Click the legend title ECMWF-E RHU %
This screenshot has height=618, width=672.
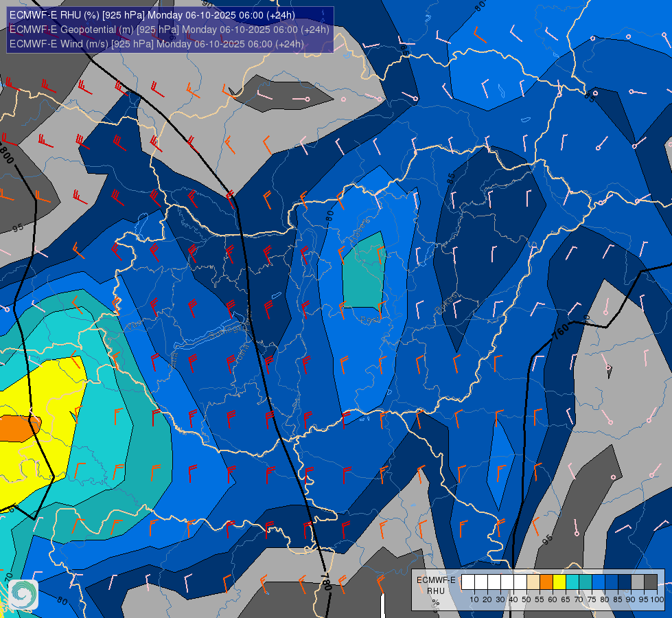[x=436, y=591]
